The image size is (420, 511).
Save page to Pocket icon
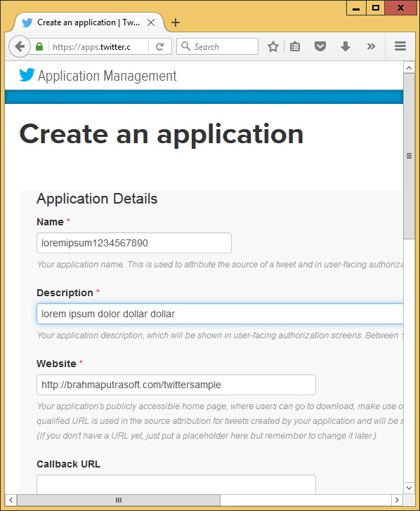pyautogui.click(x=320, y=46)
